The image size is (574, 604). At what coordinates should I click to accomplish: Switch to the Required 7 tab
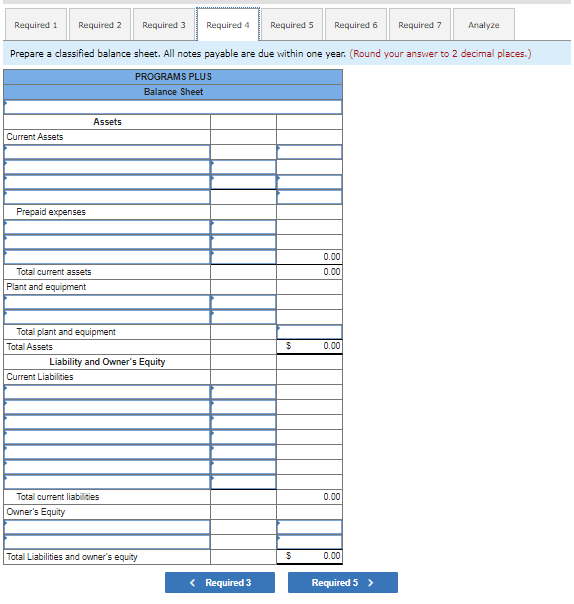tap(420, 25)
